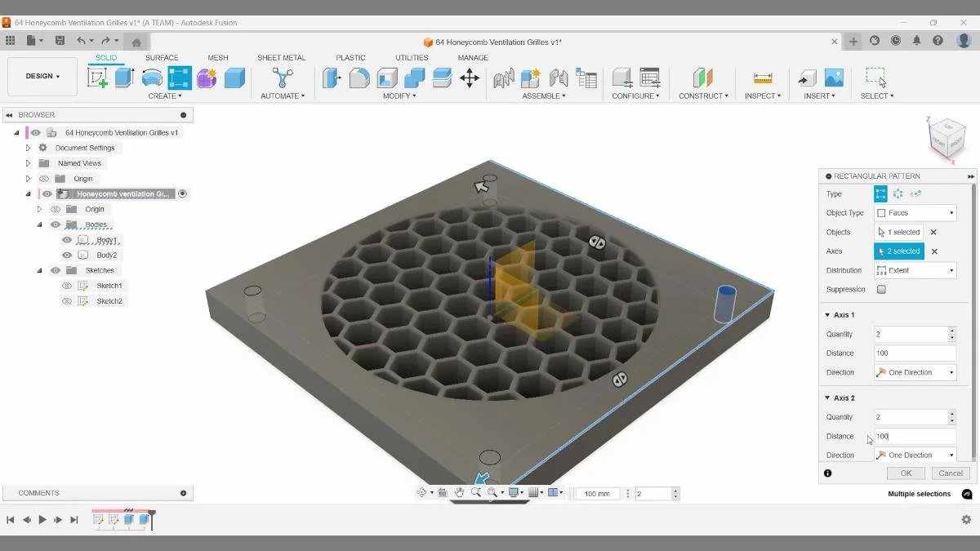Open the Distribution dropdown
This screenshot has width=980, height=551.
(915, 269)
